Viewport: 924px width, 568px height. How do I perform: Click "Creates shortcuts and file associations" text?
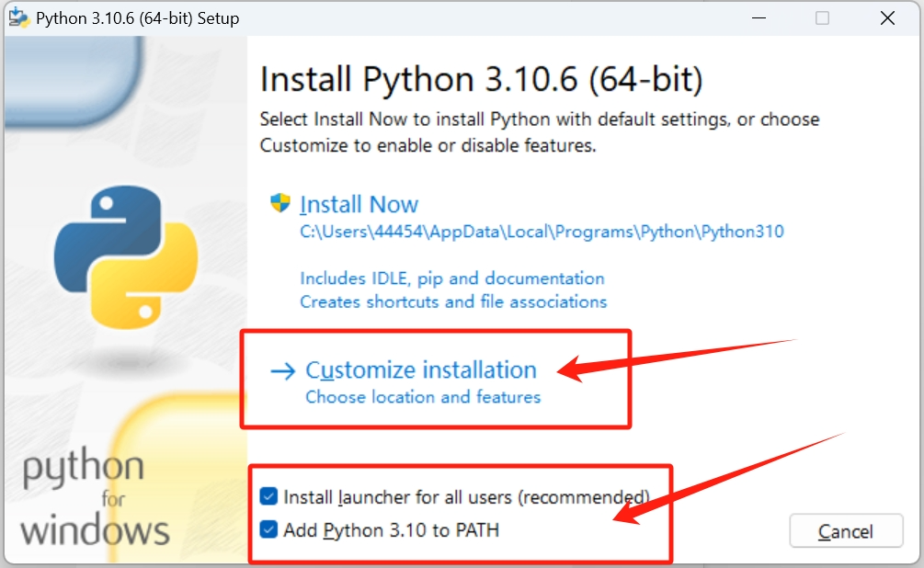(x=453, y=301)
